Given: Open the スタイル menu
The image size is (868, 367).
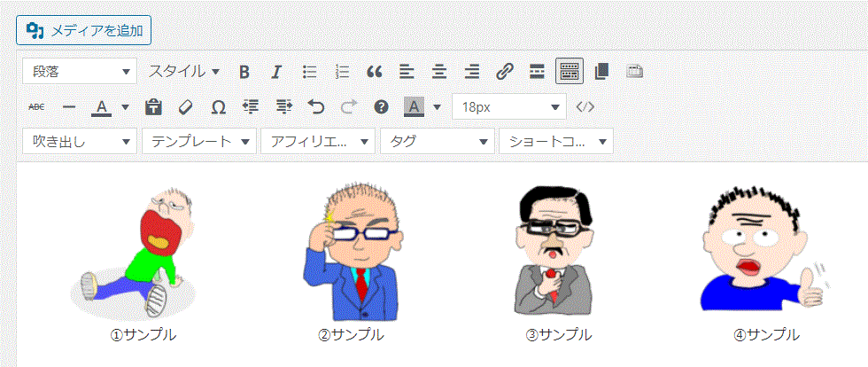Looking at the screenshot, I should coord(183,71).
